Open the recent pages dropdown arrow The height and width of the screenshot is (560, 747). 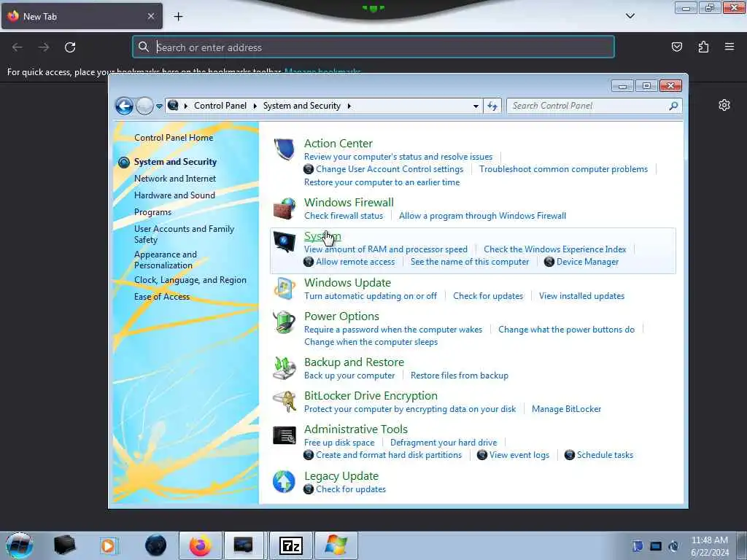click(x=159, y=106)
